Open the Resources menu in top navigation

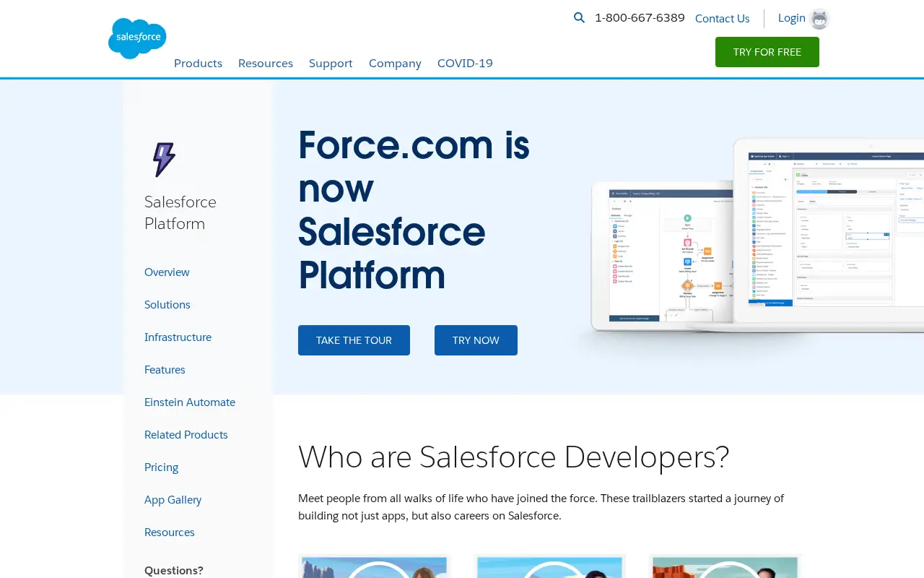click(266, 63)
